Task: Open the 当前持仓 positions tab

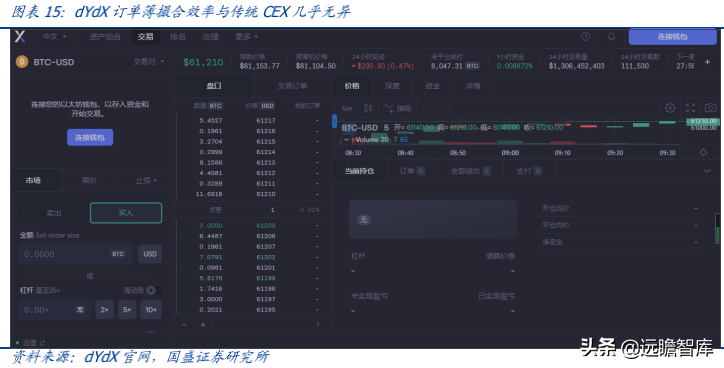Action: point(359,171)
